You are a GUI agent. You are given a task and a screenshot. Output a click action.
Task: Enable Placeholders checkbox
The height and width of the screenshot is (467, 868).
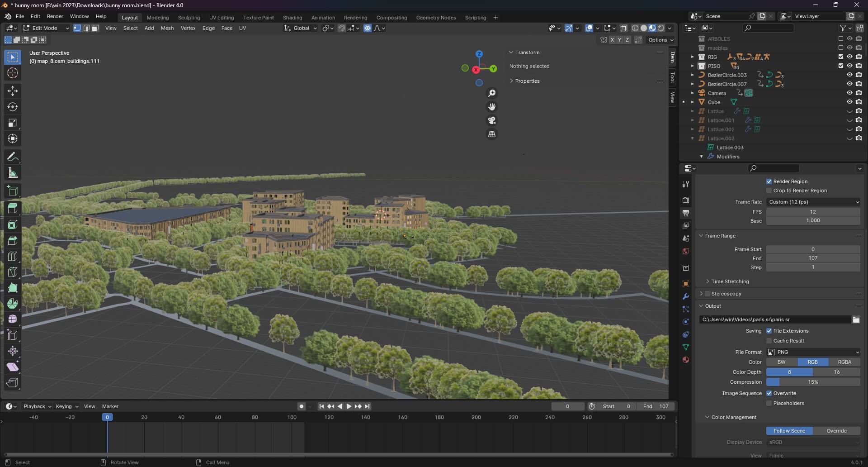point(769,403)
